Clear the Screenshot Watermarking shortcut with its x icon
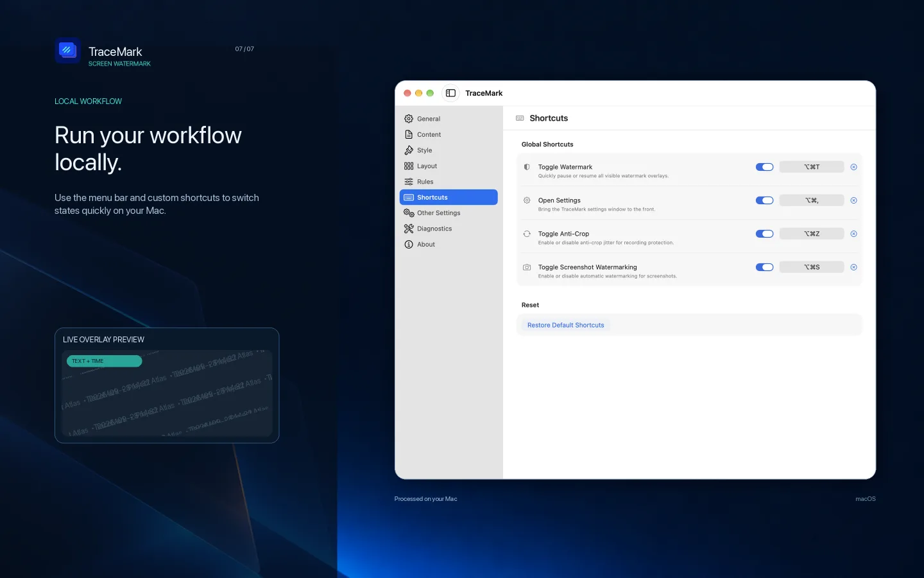The height and width of the screenshot is (578, 924). click(853, 267)
